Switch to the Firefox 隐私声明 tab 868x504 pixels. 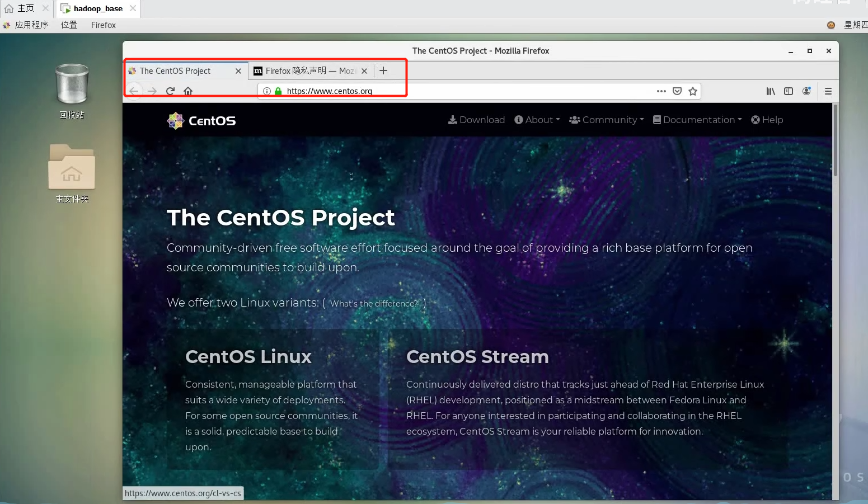(311, 71)
